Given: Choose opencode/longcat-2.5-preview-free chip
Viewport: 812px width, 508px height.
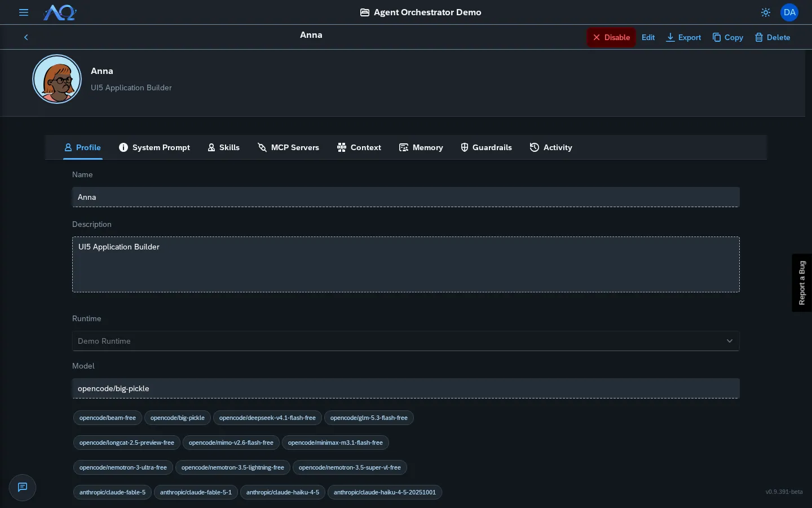Looking at the screenshot, I should 127,443.
